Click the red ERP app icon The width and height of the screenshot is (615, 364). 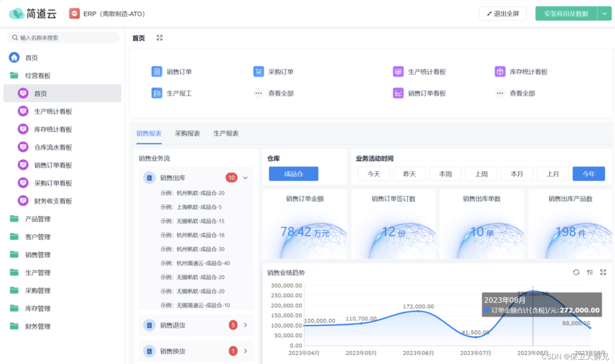(74, 14)
